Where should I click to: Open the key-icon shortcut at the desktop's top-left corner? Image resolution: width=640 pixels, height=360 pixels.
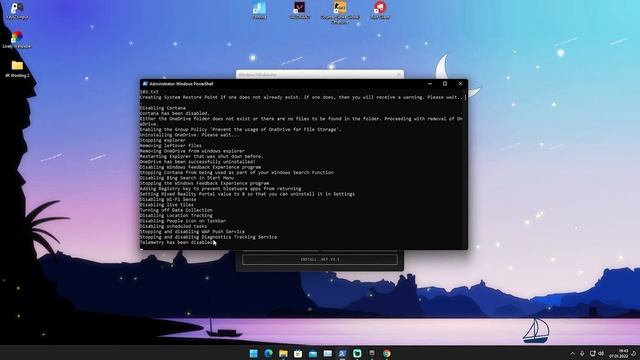tap(17, 10)
